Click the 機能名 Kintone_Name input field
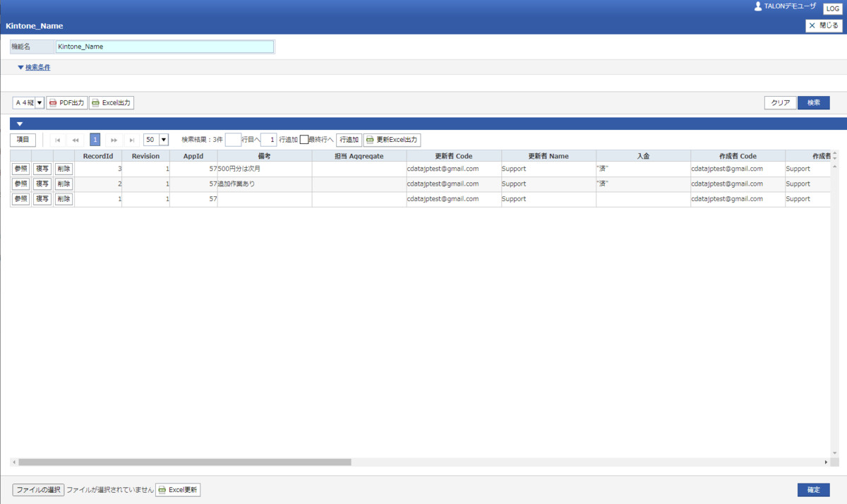 tap(164, 47)
